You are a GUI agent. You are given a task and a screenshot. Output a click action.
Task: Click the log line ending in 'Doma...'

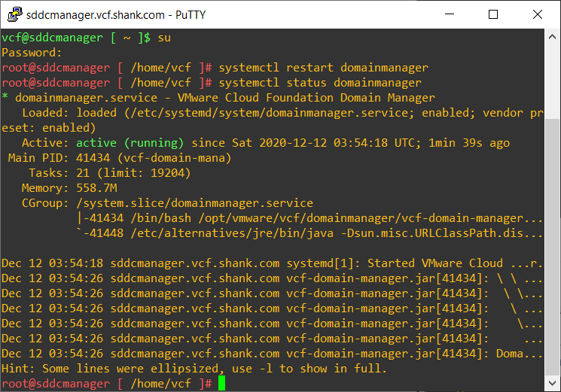272,354
